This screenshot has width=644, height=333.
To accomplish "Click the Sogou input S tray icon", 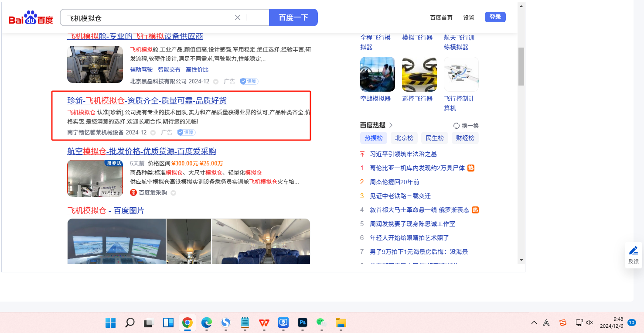I will pos(563,323).
